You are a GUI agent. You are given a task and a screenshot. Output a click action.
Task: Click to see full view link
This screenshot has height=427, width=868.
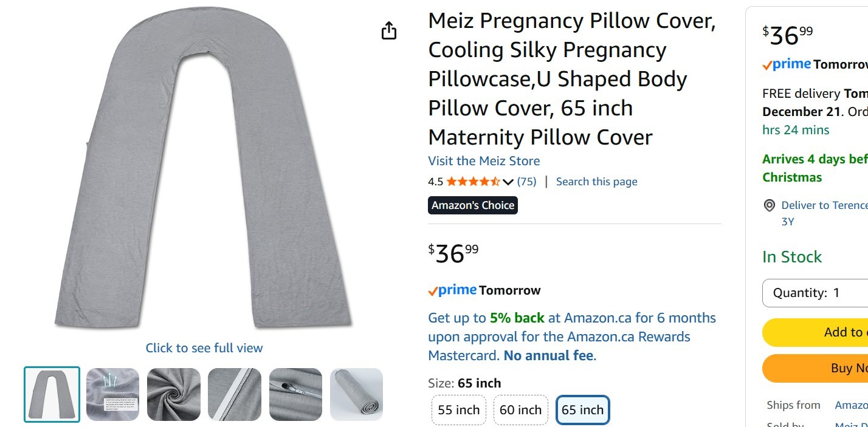point(204,348)
